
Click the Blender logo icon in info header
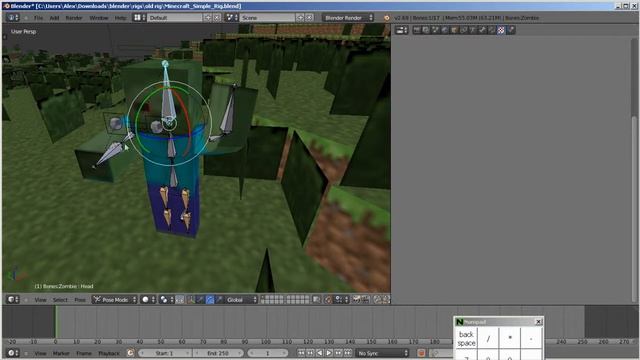(x=387, y=18)
